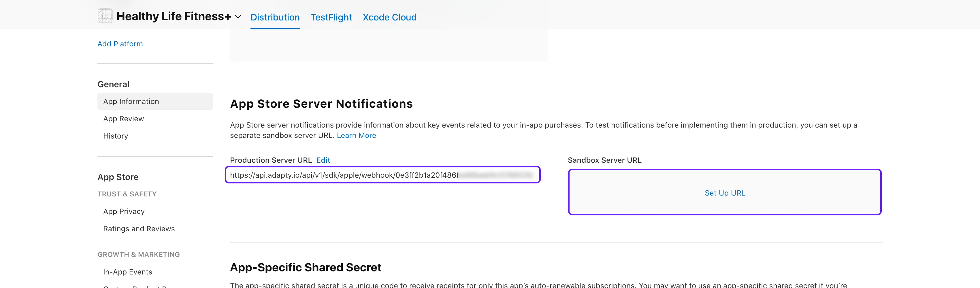This screenshot has height=288, width=980.
Task: Open App Review from the General section
Action: [x=123, y=119]
